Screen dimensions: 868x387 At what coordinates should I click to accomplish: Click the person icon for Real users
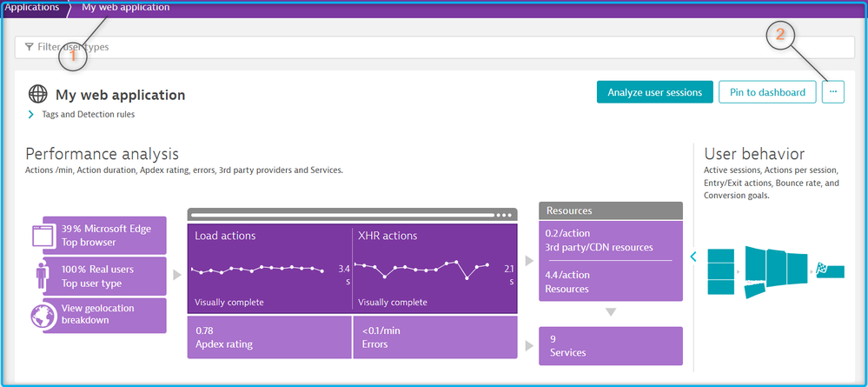tap(43, 275)
